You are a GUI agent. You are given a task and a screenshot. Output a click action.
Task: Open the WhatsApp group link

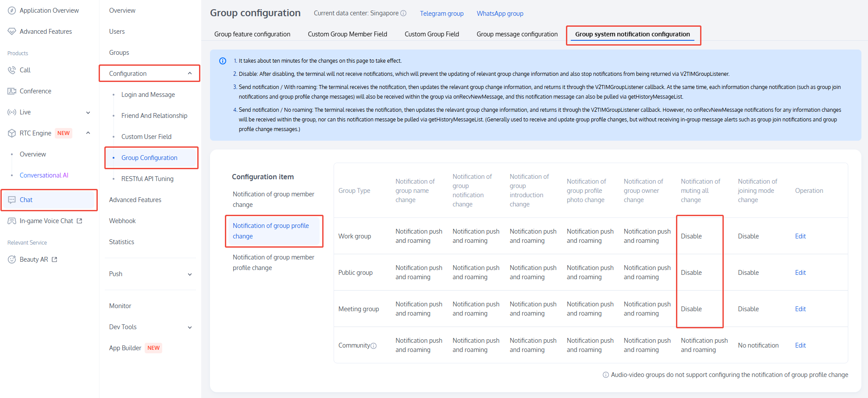tap(500, 14)
